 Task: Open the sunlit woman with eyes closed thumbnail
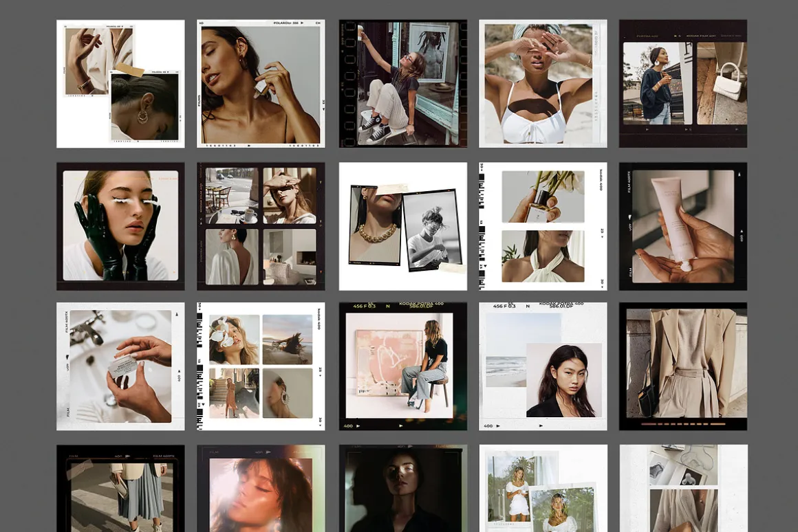(x=261, y=488)
